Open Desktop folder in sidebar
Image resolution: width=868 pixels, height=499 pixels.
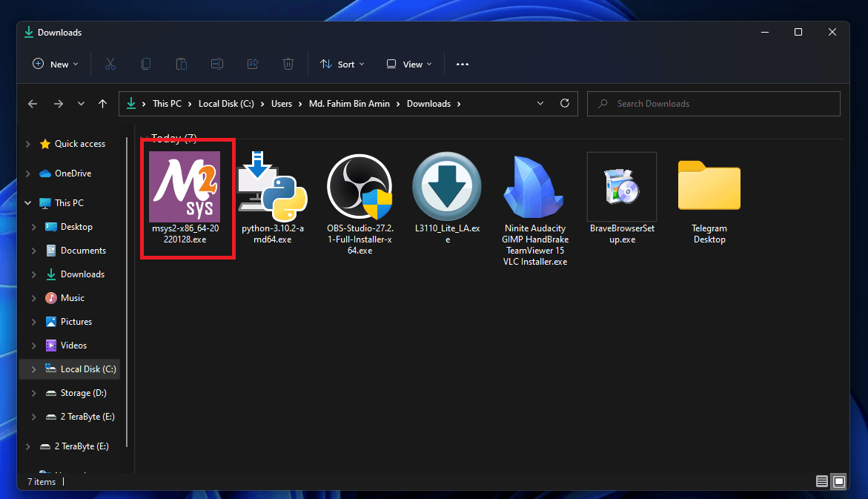[69, 227]
